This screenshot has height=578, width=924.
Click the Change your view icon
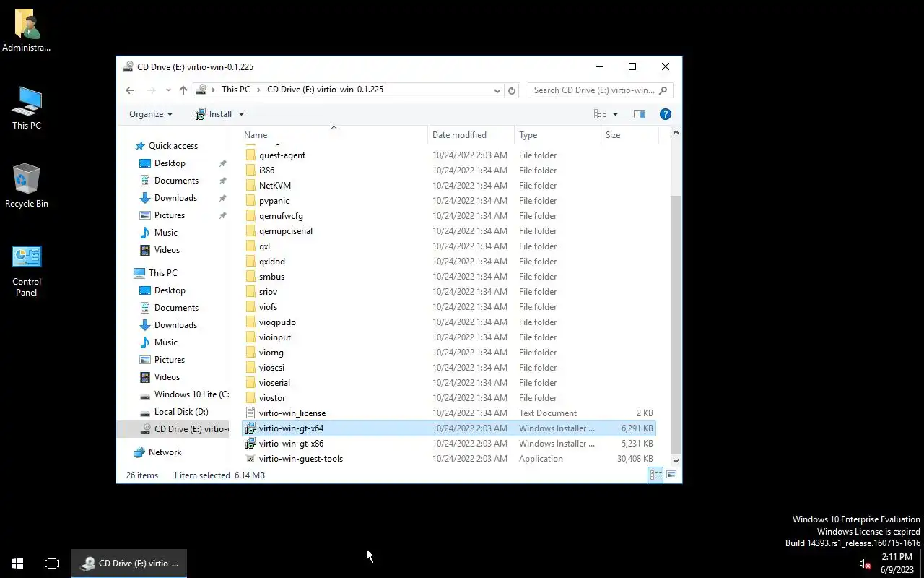[600, 114]
